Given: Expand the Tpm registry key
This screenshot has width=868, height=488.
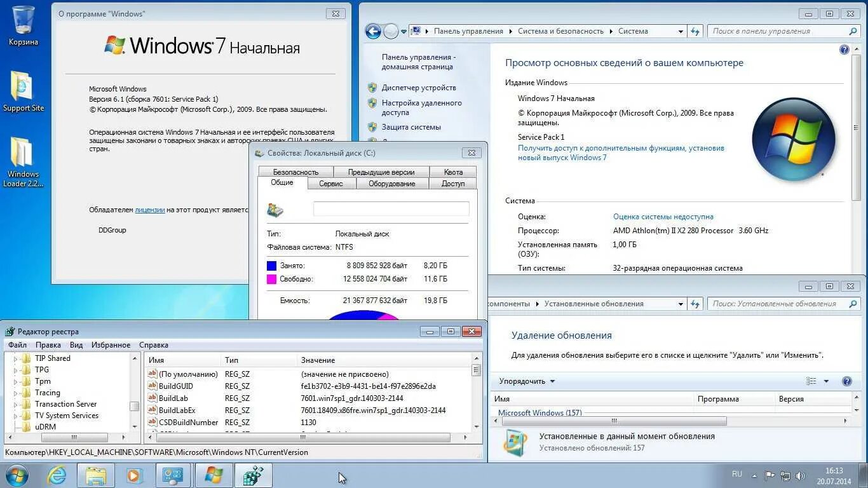Looking at the screenshot, I should pyautogui.click(x=15, y=381).
